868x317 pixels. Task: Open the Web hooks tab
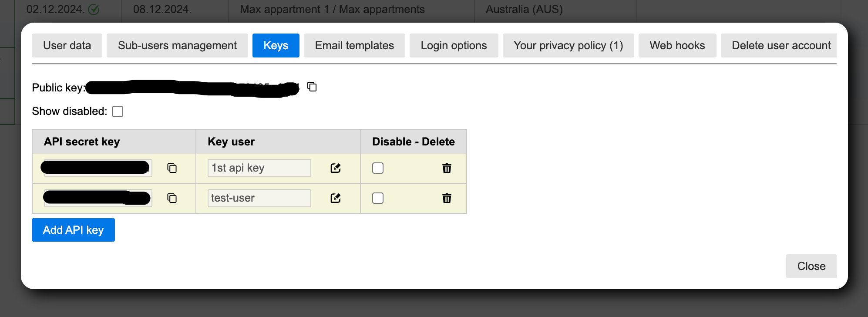[x=677, y=45]
